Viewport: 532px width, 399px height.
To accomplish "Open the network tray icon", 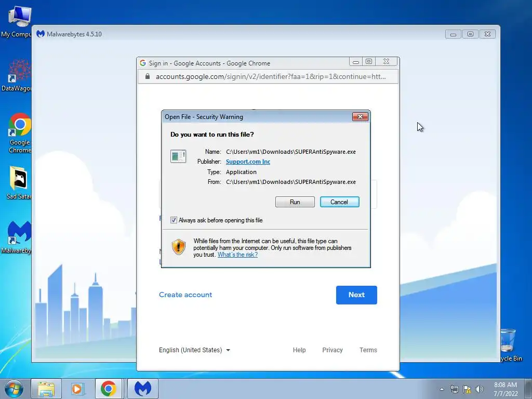I will (x=454, y=389).
